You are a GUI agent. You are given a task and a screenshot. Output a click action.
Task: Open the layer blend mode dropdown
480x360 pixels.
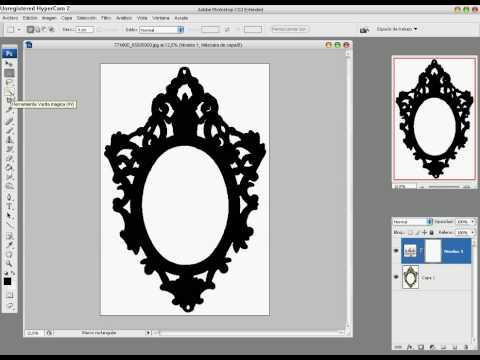pos(412,222)
